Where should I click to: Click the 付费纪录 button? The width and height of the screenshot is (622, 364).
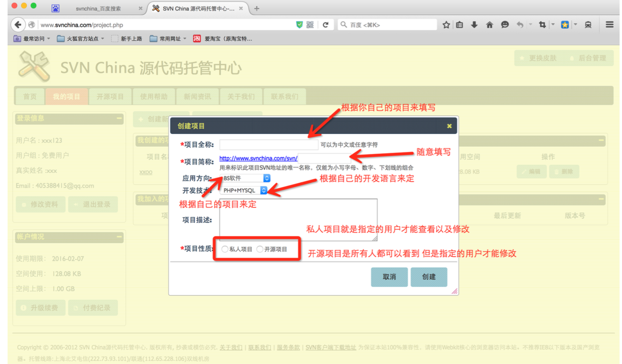tap(93, 308)
